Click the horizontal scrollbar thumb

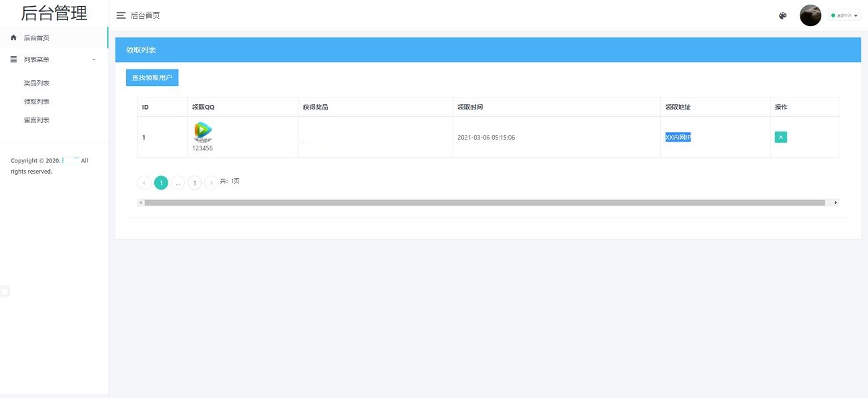[x=485, y=202]
